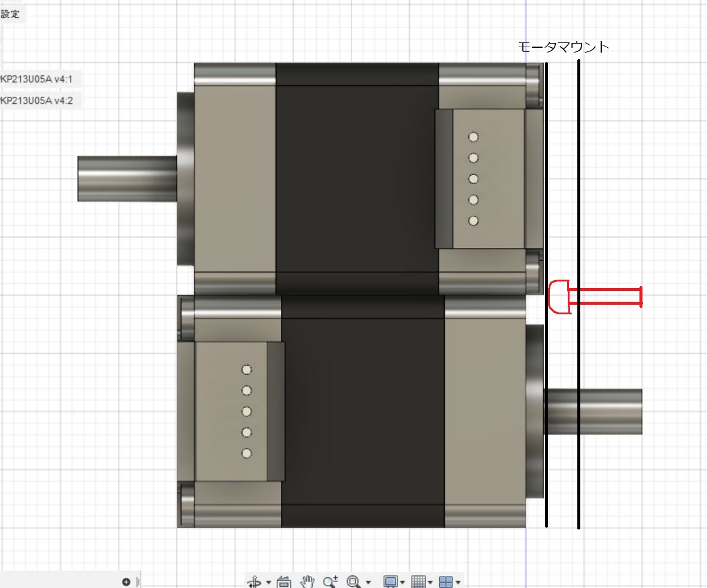The width and height of the screenshot is (707, 588).
Task: Click the Look At tool icon
Action: click(284, 581)
